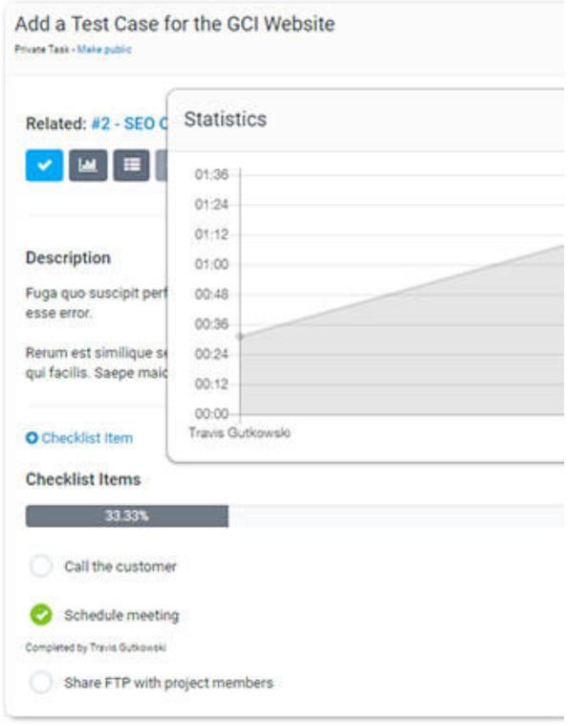The height and width of the screenshot is (726, 588).
Task: Open task statistics via the chart icon
Action: pos(88,165)
